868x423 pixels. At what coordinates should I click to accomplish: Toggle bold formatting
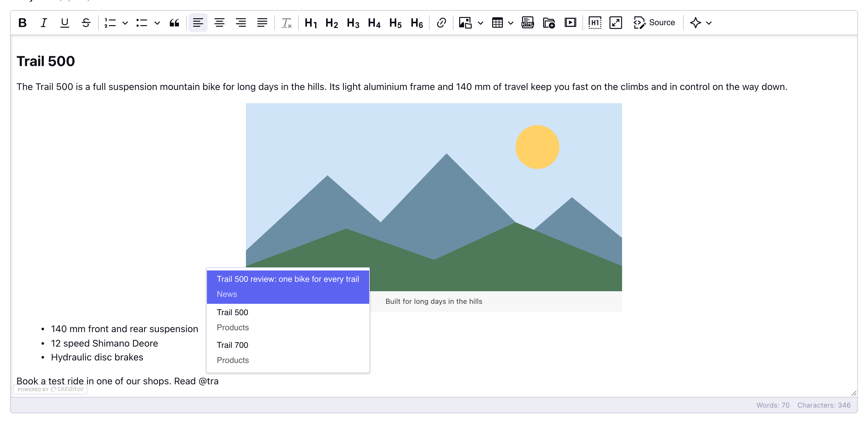coord(22,23)
